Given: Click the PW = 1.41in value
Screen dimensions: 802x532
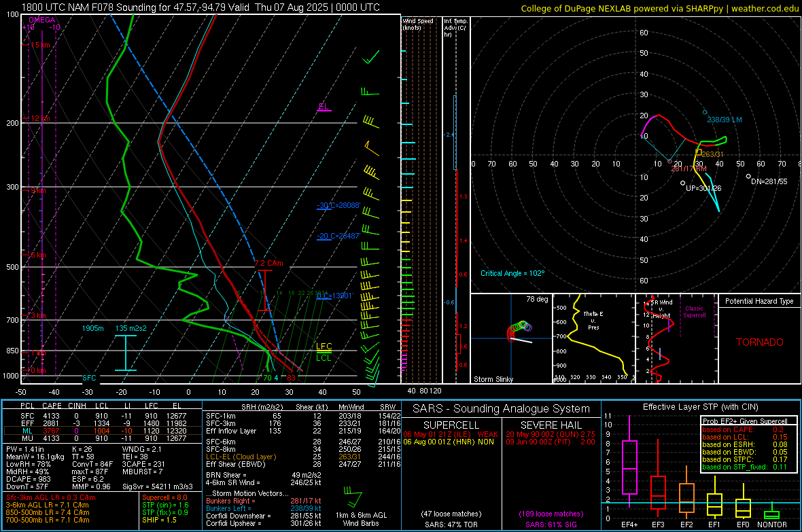Looking at the screenshot, I should 25,449.
